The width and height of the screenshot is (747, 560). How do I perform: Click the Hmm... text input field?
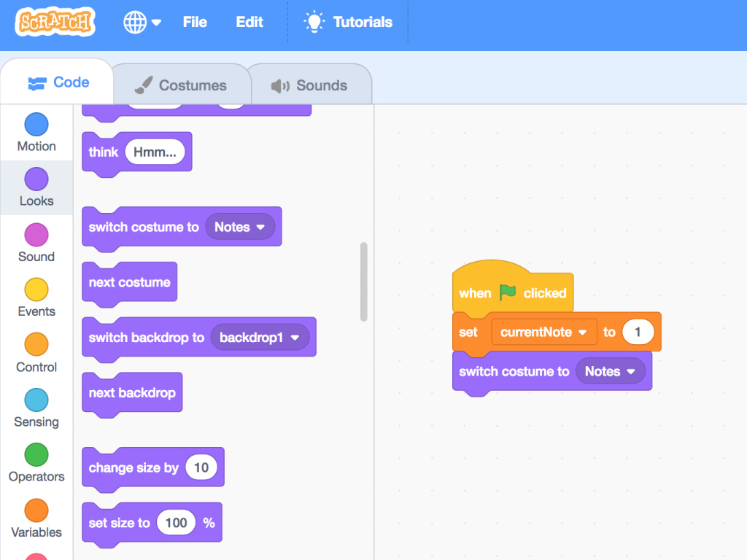pos(155,152)
